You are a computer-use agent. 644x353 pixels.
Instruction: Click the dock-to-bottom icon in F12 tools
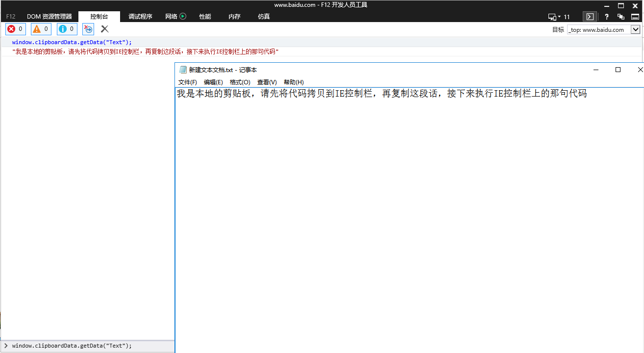click(635, 17)
